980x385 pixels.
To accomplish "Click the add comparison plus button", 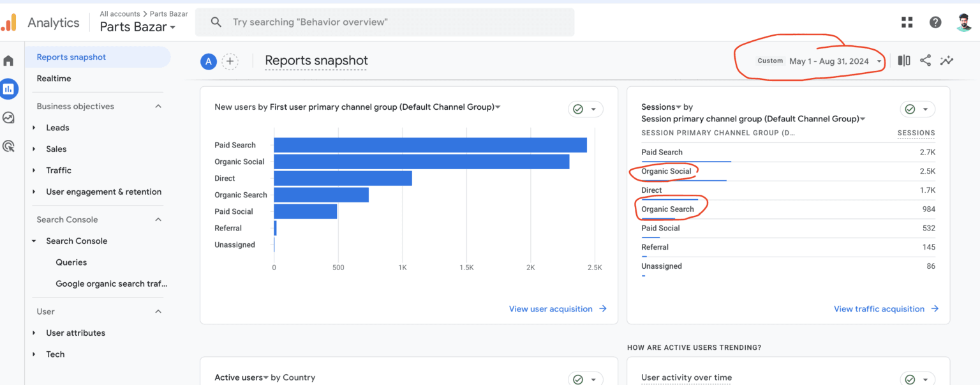I will pyautogui.click(x=230, y=61).
